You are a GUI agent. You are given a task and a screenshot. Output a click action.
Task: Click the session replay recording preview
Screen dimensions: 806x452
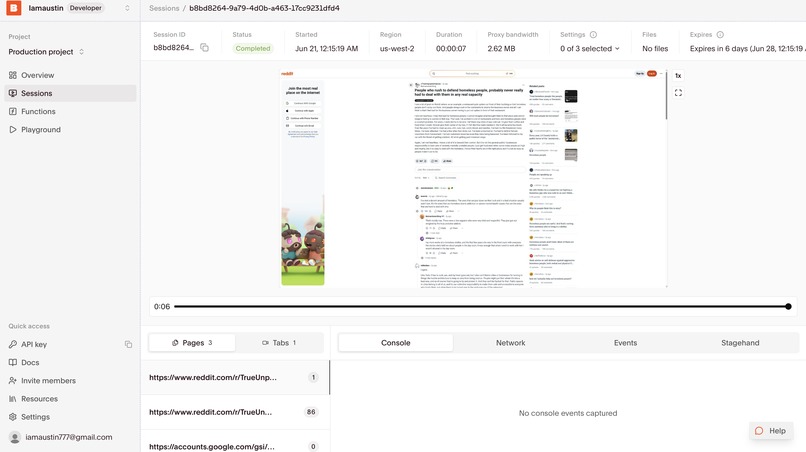pos(472,178)
